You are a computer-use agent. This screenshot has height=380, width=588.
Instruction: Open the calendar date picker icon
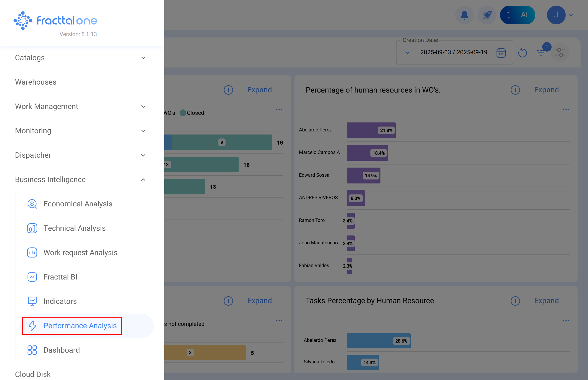pyautogui.click(x=501, y=52)
